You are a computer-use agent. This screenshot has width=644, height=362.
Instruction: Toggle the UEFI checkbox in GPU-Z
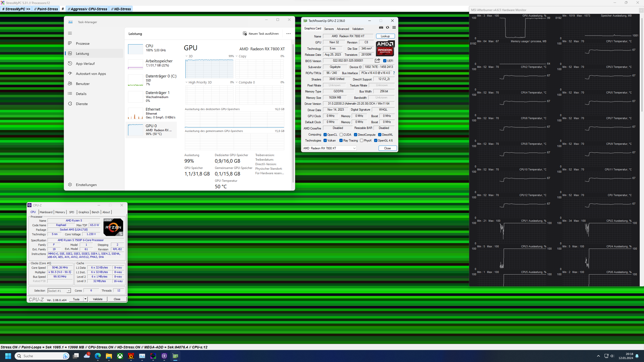[x=385, y=61]
